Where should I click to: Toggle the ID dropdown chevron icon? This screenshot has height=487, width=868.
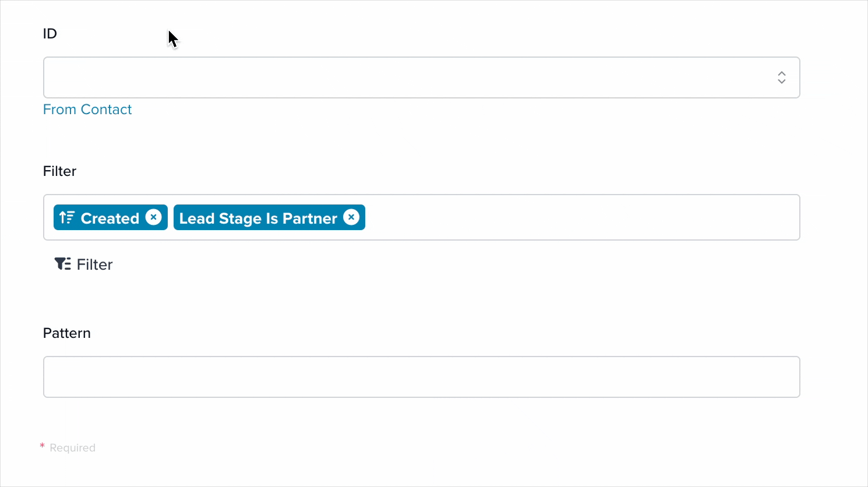[782, 77]
